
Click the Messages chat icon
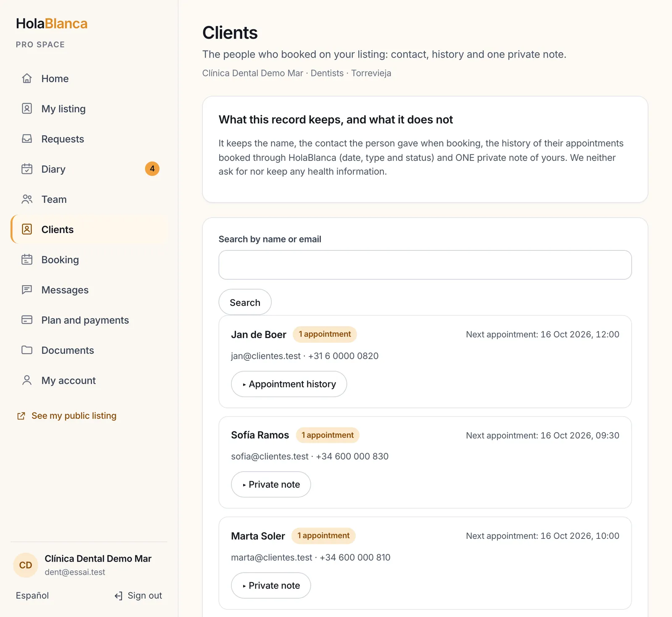point(27,290)
